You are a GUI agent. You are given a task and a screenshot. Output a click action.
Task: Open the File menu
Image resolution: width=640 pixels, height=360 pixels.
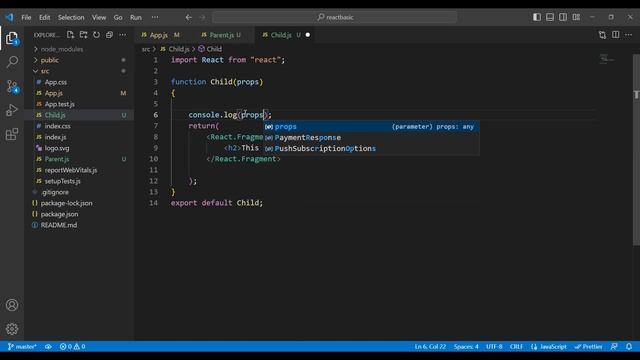(x=26, y=17)
